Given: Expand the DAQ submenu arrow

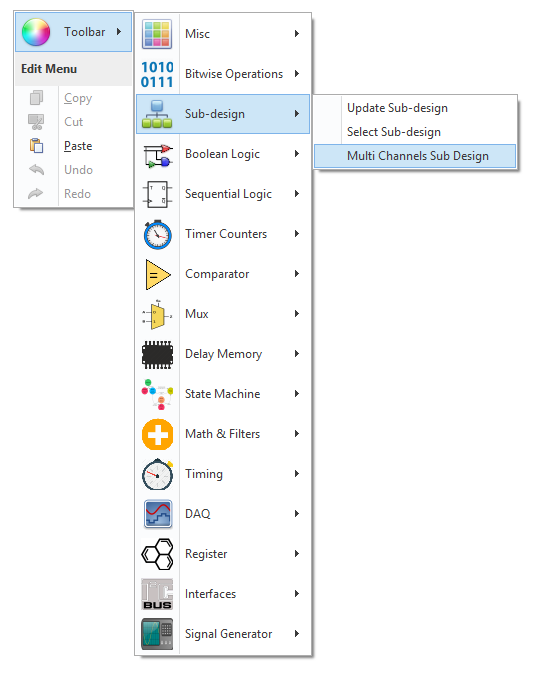Looking at the screenshot, I should point(297,514).
